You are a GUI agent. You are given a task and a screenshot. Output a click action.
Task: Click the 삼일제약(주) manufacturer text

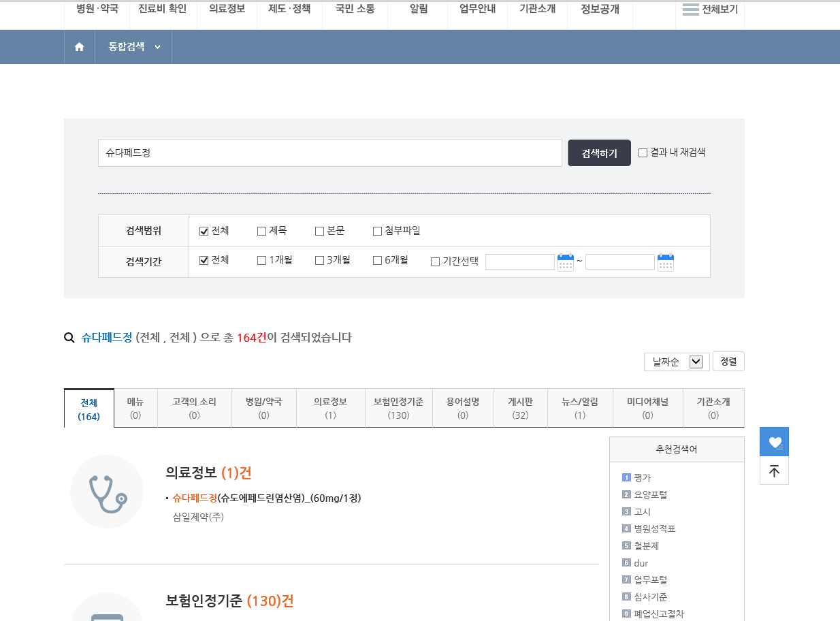tap(199, 517)
